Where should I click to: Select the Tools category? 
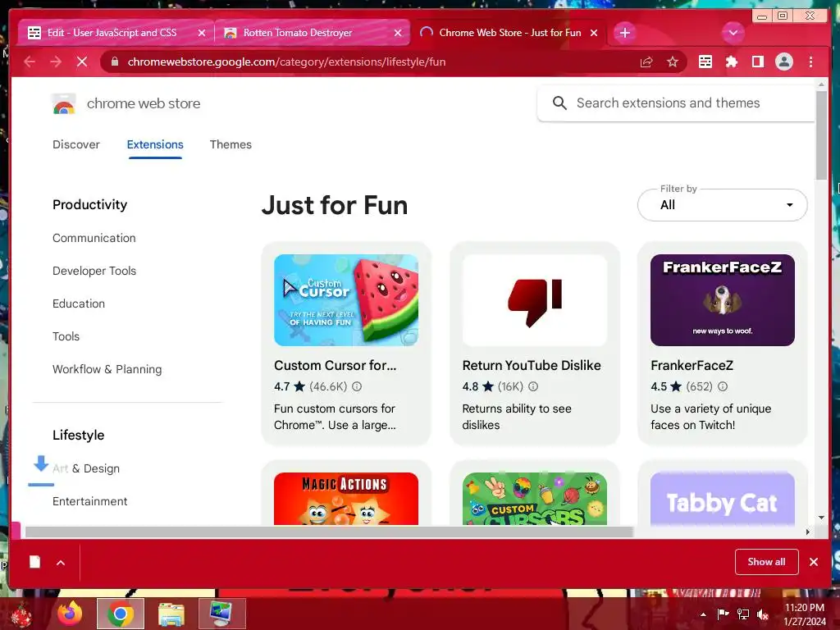point(66,336)
